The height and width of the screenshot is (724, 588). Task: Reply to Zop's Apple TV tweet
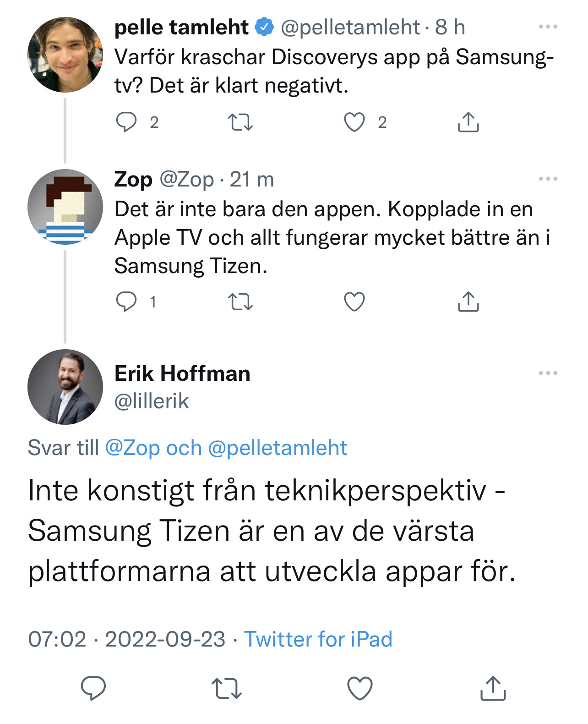point(126,302)
